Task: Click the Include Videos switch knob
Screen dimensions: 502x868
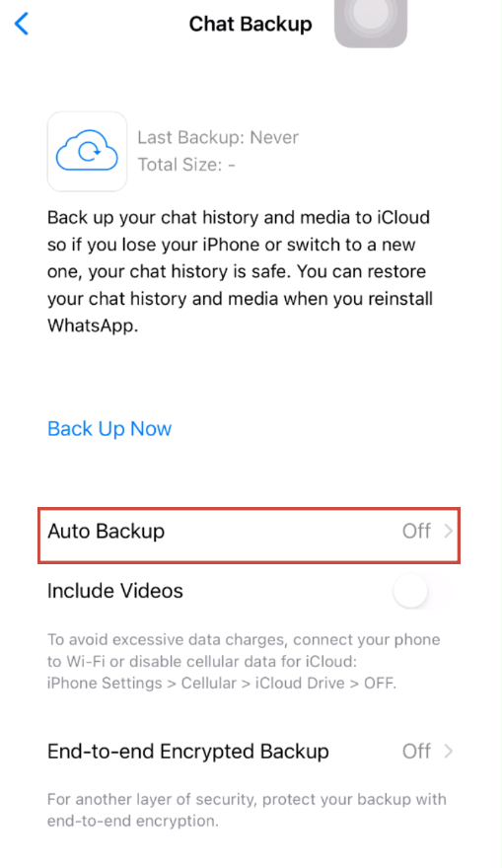Action: tap(410, 591)
